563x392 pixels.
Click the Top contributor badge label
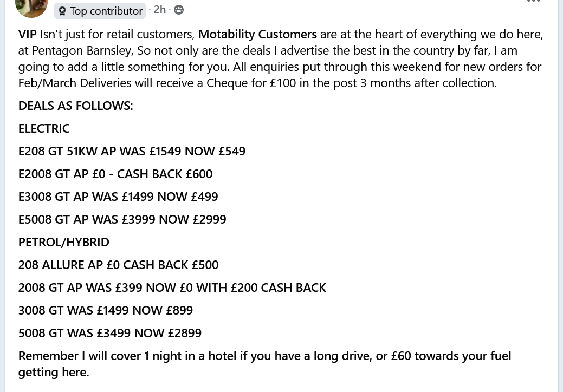(x=106, y=11)
